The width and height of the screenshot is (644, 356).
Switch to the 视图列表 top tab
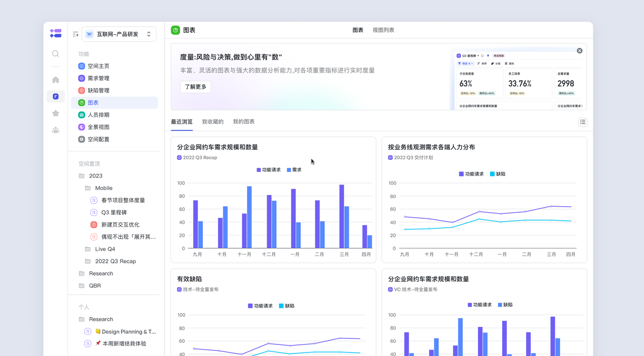point(383,30)
